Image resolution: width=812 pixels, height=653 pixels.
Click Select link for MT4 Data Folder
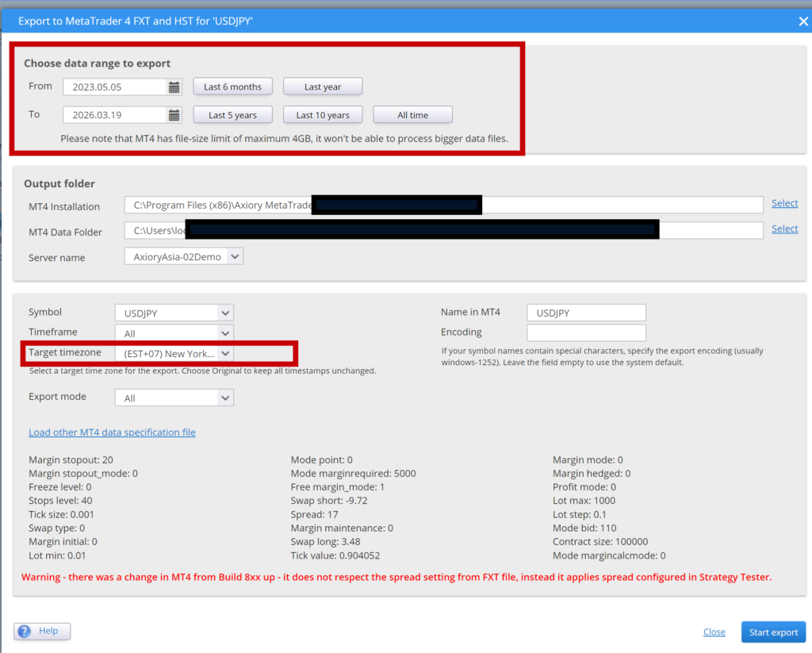(x=784, y=229)
